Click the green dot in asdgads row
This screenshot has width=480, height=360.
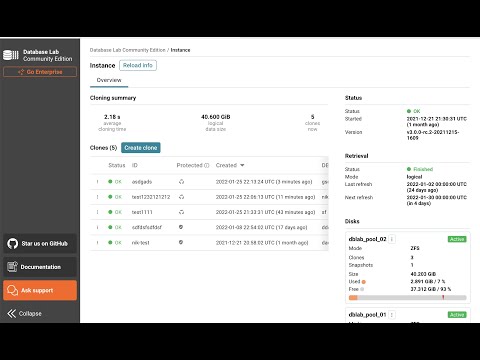pos(110,182)
